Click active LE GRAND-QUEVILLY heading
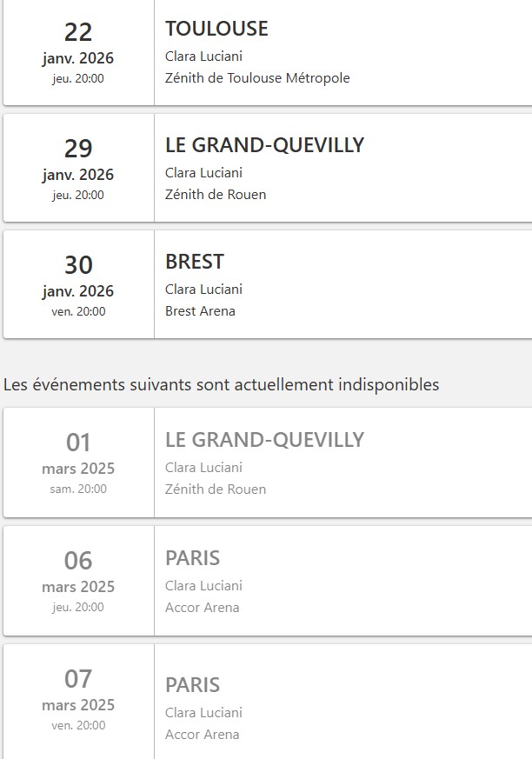The width and height of the screenshot is (532, 759). (264, 145)
